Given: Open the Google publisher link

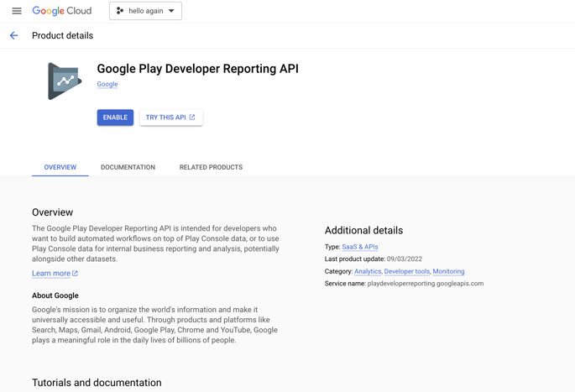Looking at the screenshot, I should tap(107, 84).
